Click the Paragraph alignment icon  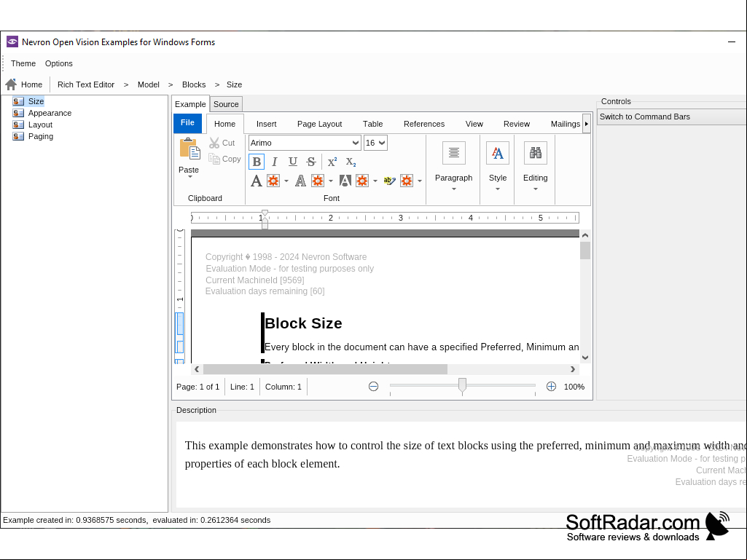(453, 153)
